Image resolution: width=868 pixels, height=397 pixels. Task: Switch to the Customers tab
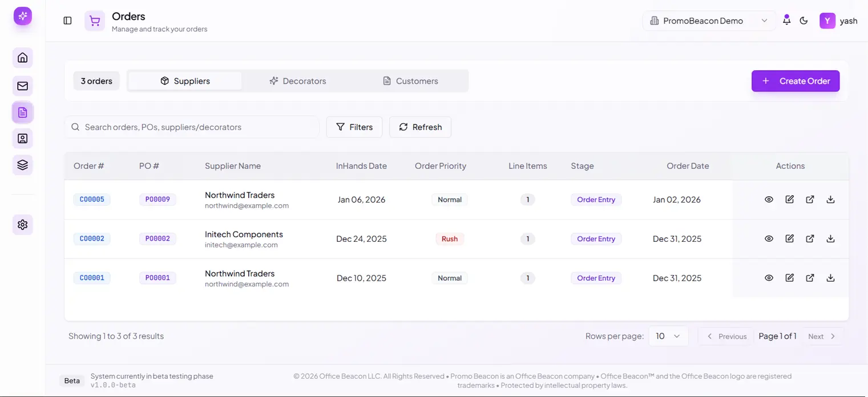click(x=410, y=81)
